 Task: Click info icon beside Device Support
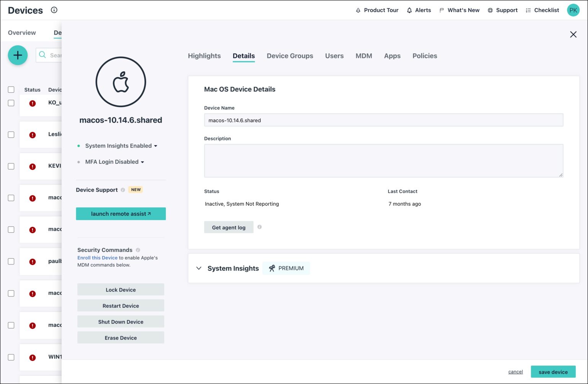click(x=123, y=190)
